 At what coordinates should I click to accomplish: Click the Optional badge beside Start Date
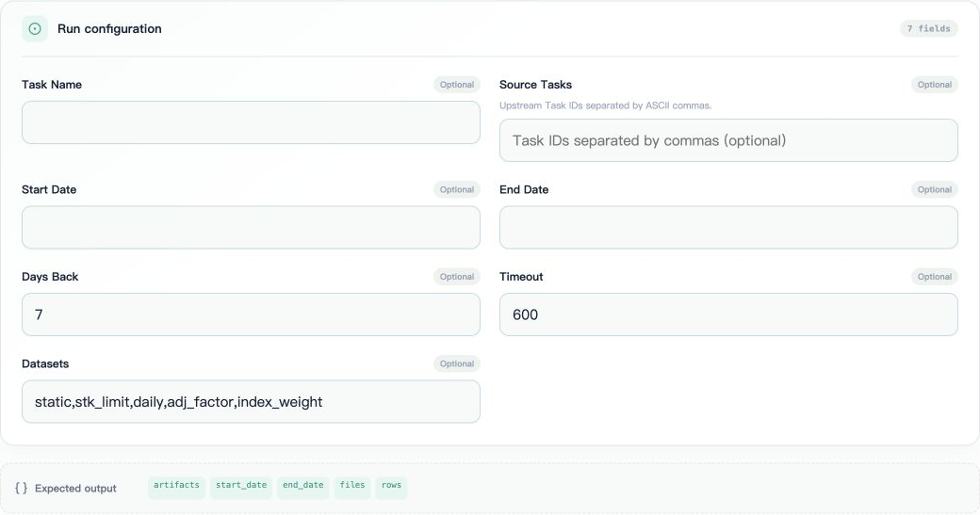click(457, 190)
